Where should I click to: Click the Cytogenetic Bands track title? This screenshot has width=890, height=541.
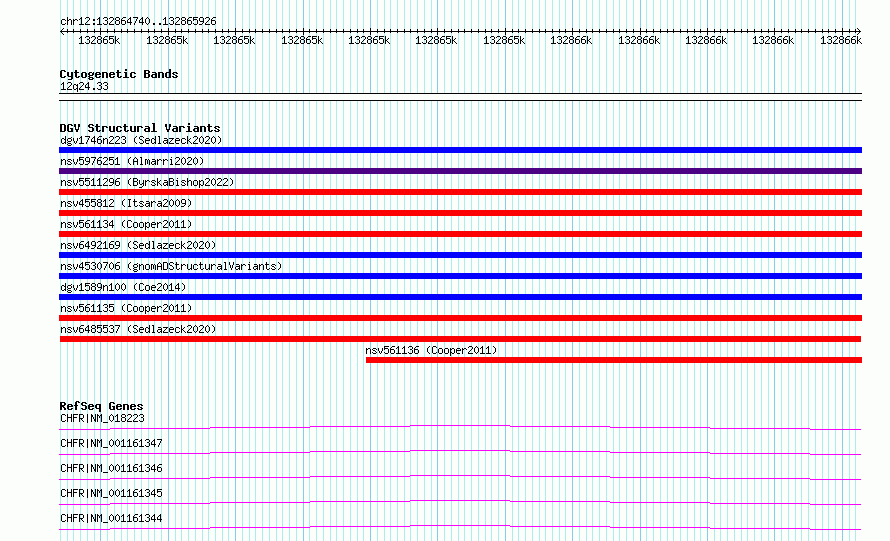tap(119, 74)
